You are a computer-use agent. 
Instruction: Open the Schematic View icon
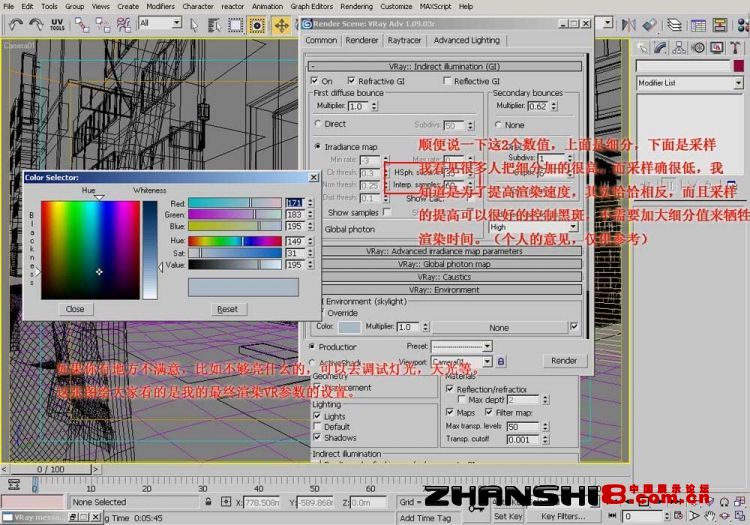click(x=719, y=25)
